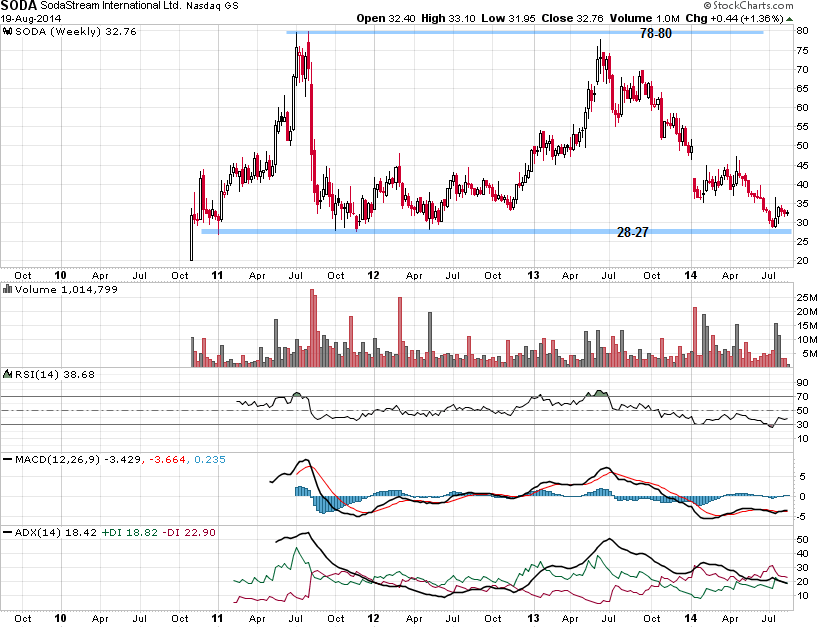The image size is (817, 627).
Task: Click the copyright symbol before StockCharts.com
Action: 707,6
